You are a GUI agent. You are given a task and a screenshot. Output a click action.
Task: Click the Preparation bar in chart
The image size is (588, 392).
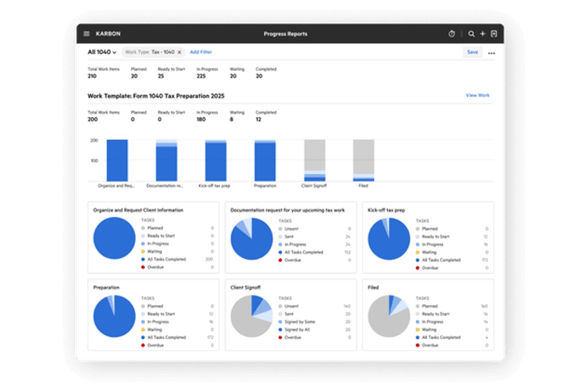(x=265, y=160)
